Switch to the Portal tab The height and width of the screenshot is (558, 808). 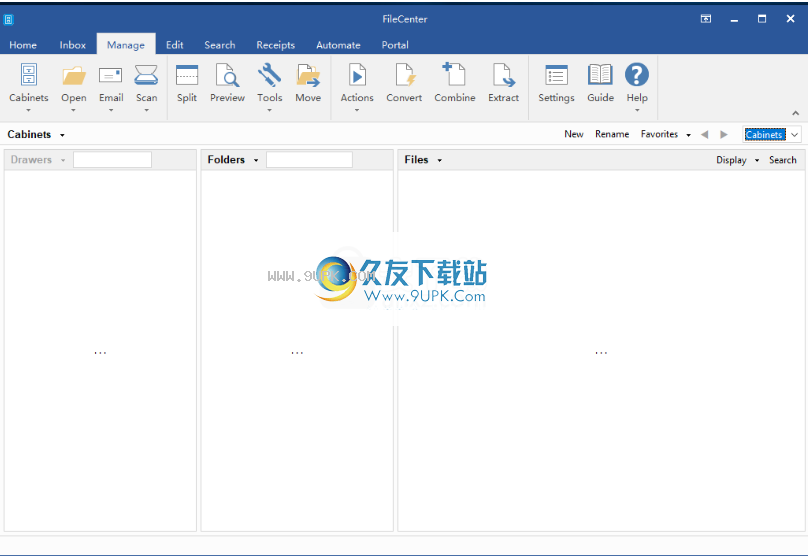click(395, 45)
